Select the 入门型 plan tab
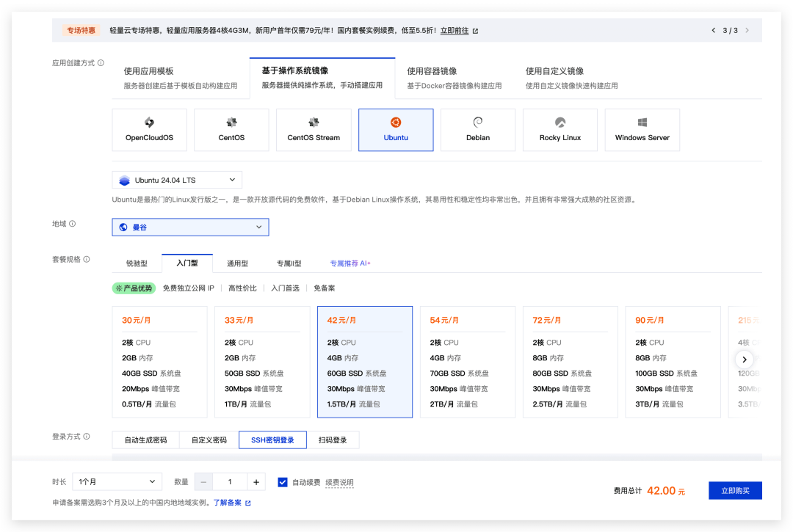 (187, 263)
